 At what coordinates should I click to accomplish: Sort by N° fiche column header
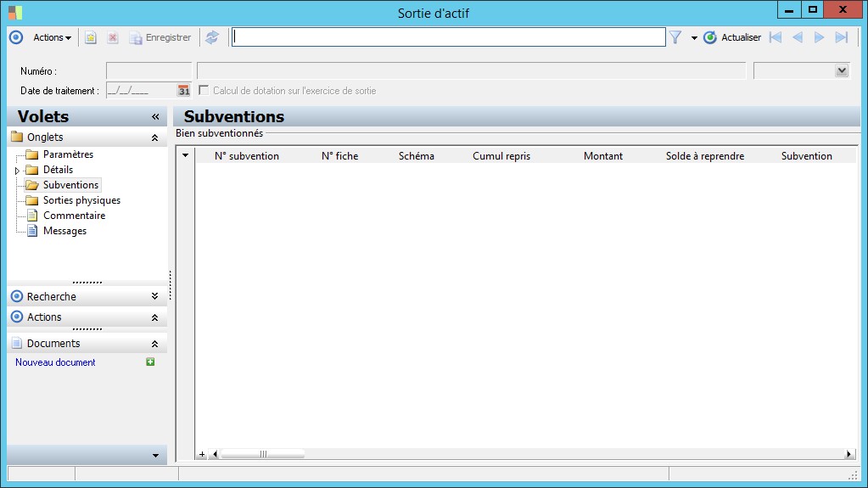coord(340,156)
